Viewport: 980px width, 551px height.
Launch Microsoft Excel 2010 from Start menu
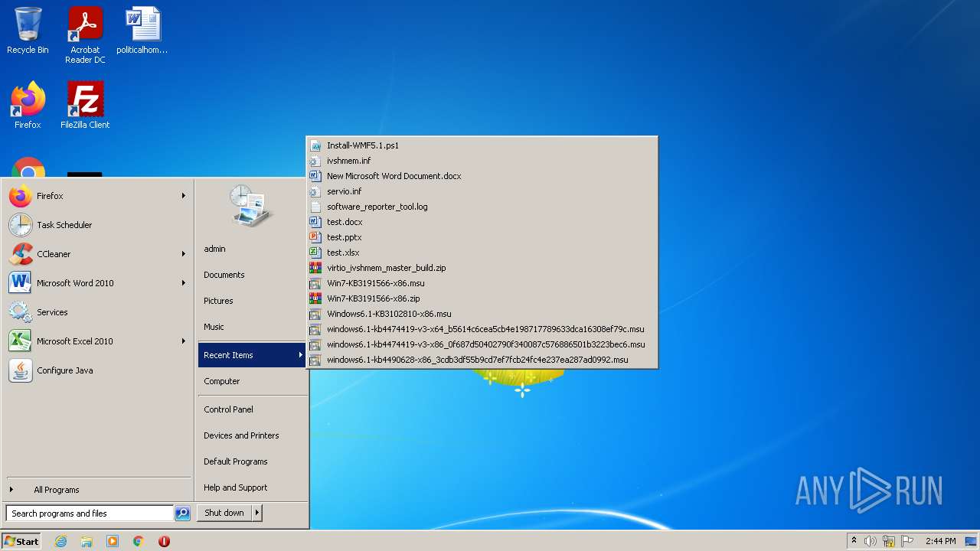[x=97, y=341]
